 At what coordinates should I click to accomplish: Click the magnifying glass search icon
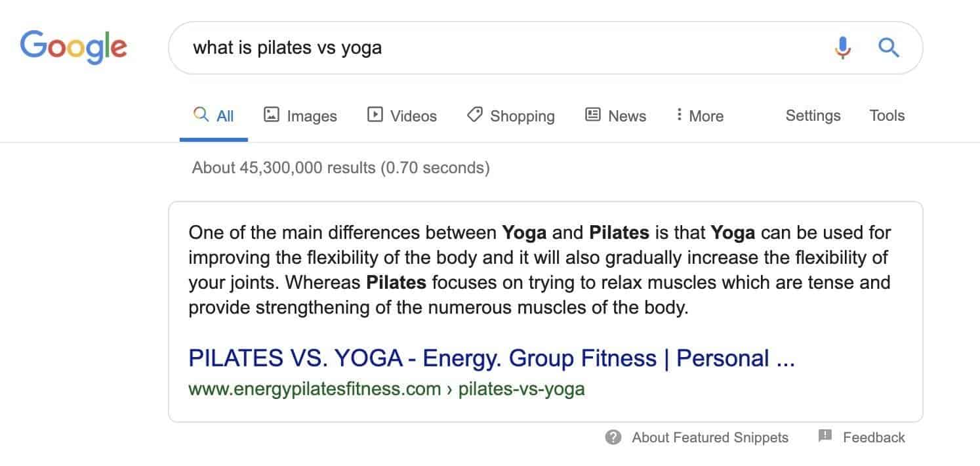coord(889,47)
